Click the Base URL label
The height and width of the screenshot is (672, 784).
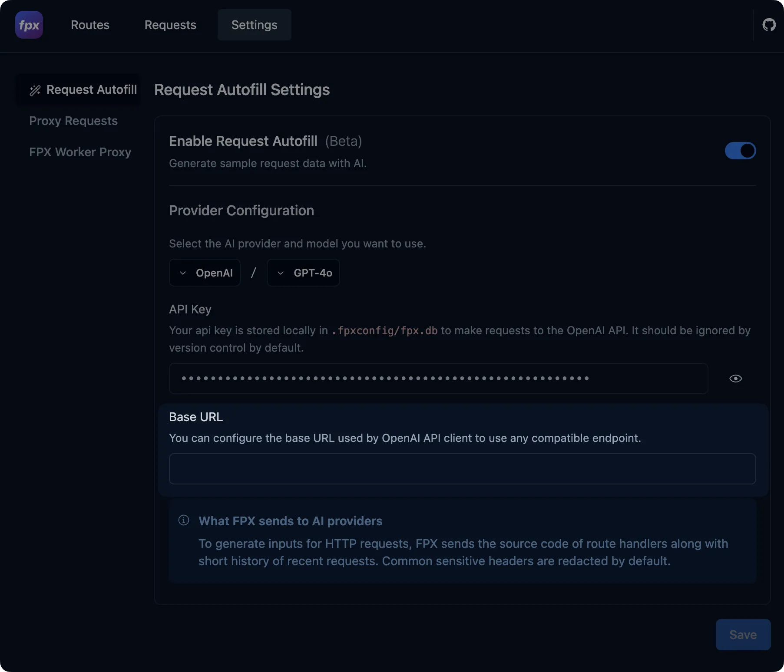[196, 417]
